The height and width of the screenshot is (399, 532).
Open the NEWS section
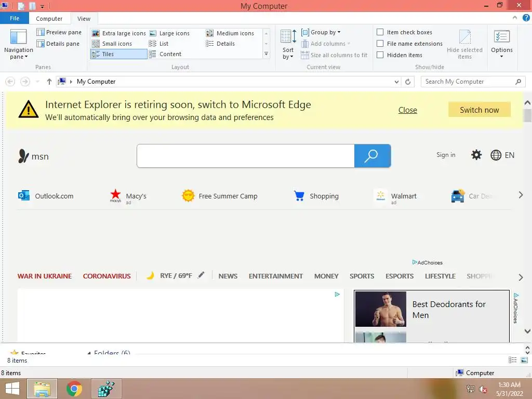point(228,276)
